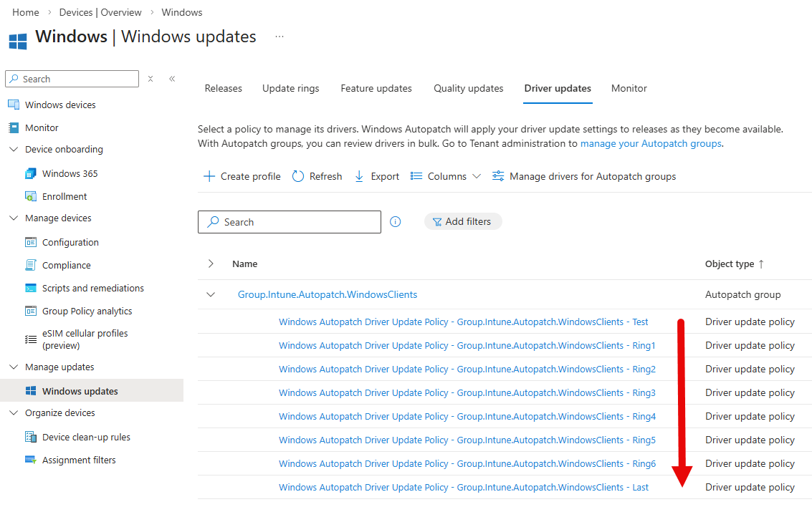The width and height of the screenshot is (812, 507).
Task: Click the circular Refresh icon
Action: click(x=297, y=176)
